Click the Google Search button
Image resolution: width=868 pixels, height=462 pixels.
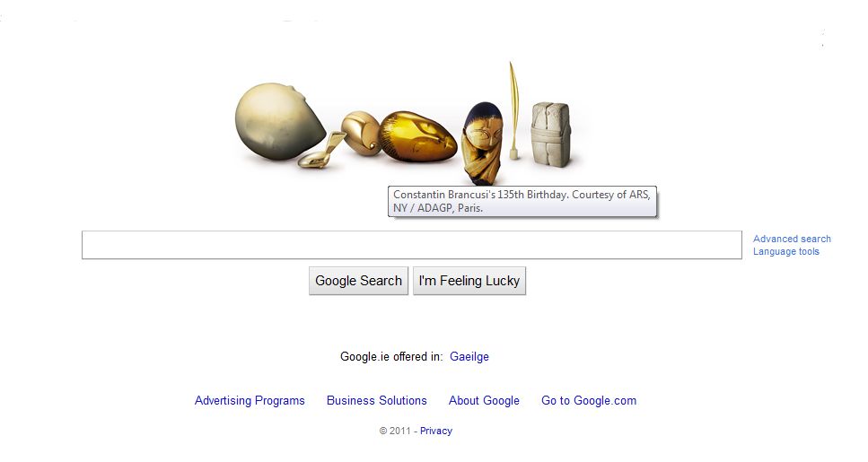click(x=359, y=281)
